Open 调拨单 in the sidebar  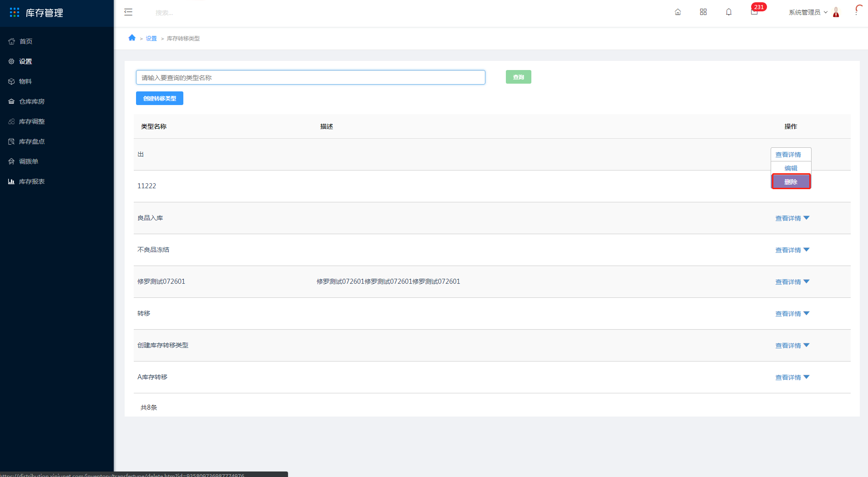(x=29, y=161)
